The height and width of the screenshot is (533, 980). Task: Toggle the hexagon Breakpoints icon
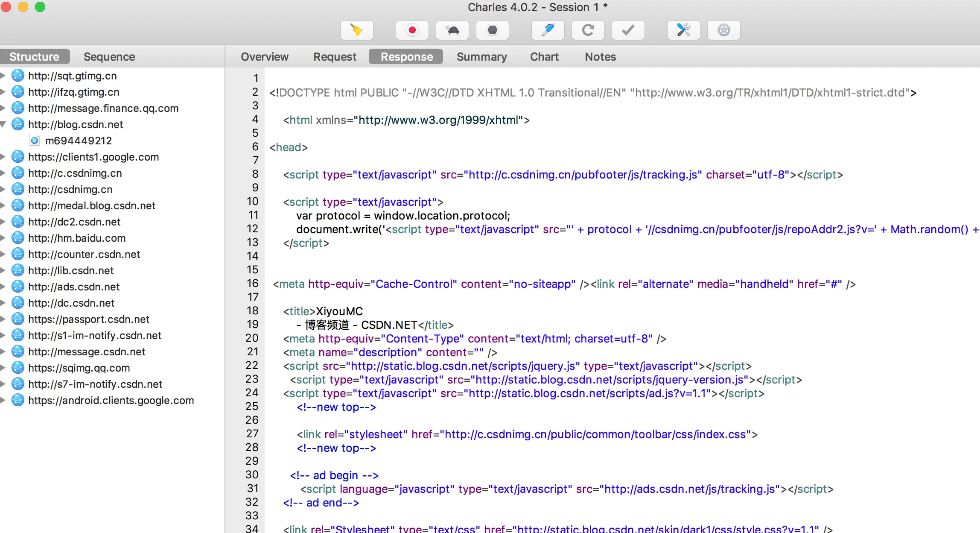tap(492, 30)
